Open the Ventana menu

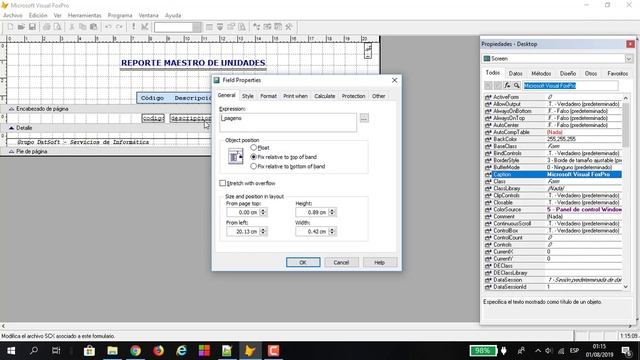coord(149,16)
